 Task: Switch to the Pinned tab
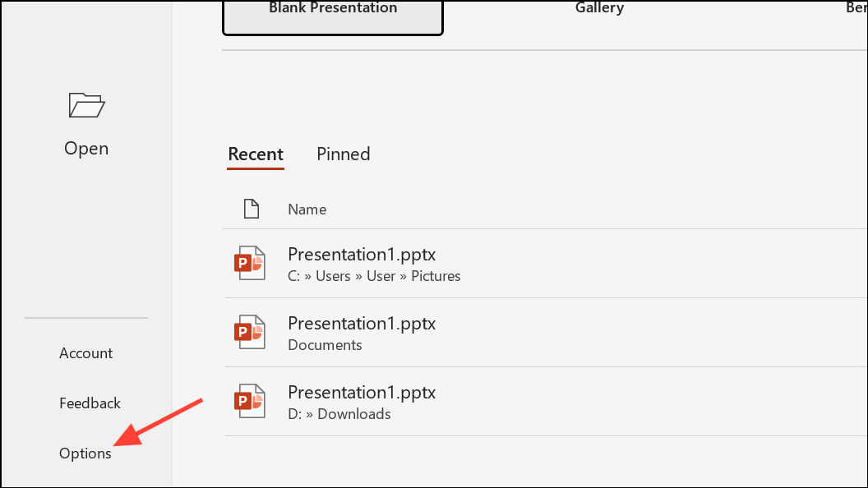[344, 154]
